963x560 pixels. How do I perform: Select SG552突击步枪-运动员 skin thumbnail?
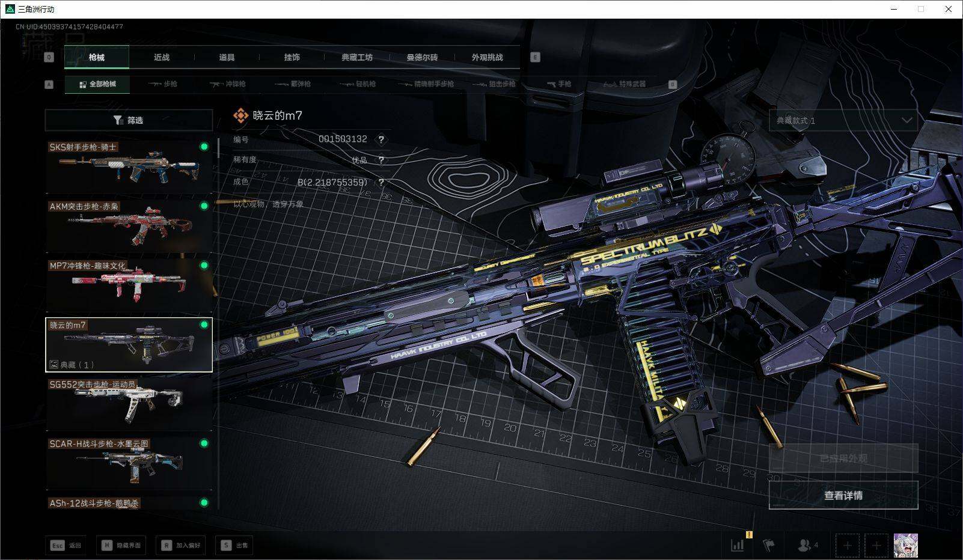(129, 404)
